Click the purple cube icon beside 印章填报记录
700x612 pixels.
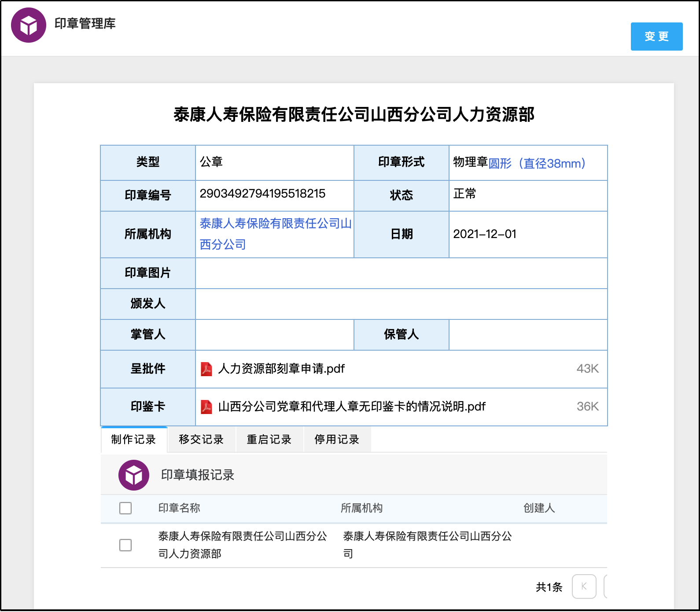click(x=134, y=475)
